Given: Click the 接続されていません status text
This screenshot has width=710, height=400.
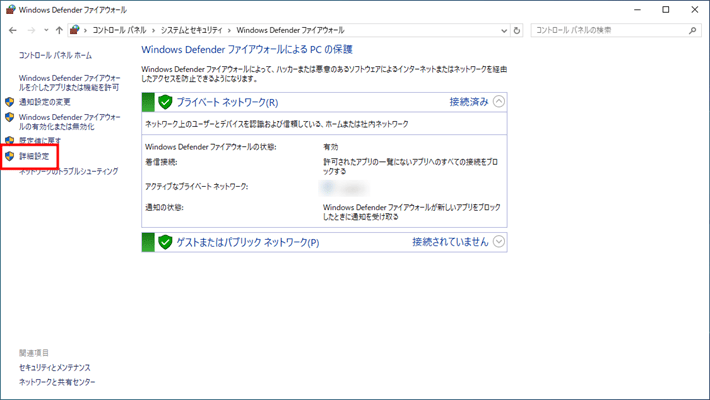Looking at the screenshot, I should tap(450, 242).
